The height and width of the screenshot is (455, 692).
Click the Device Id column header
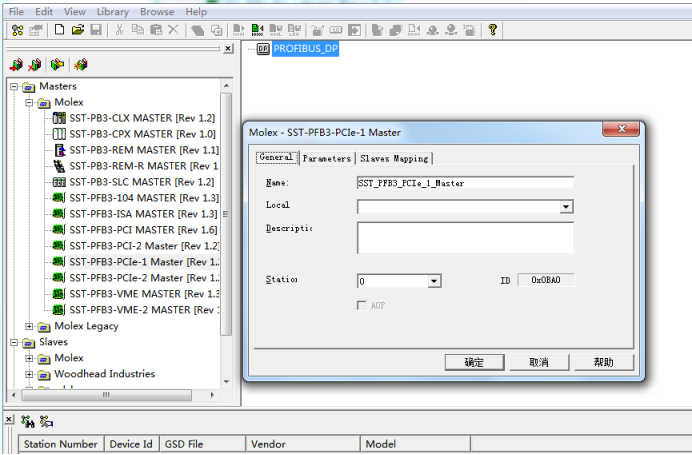pos(131,444)
